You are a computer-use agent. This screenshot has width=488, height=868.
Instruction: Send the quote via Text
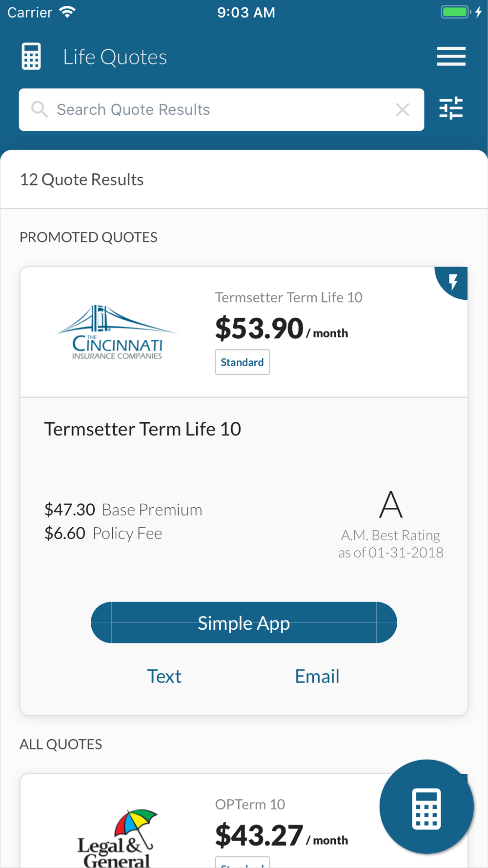[x=164, y=676]
